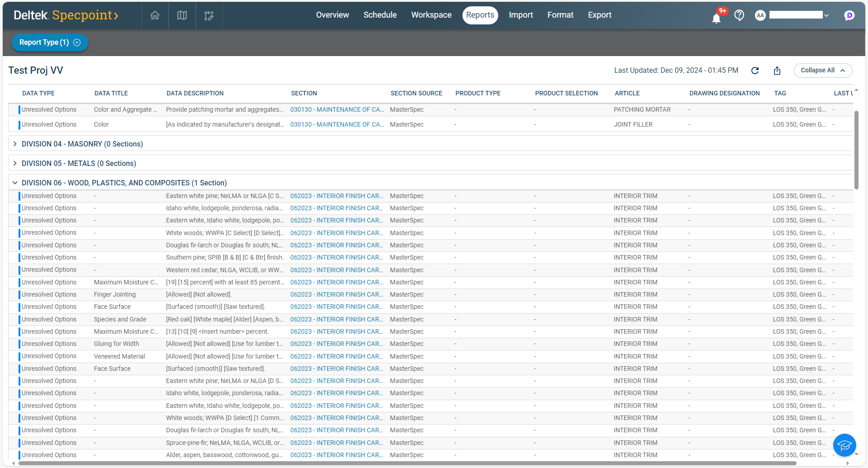Open the map/book icon in header
Screen dimensions: 868x468
(x=182, y=15)
